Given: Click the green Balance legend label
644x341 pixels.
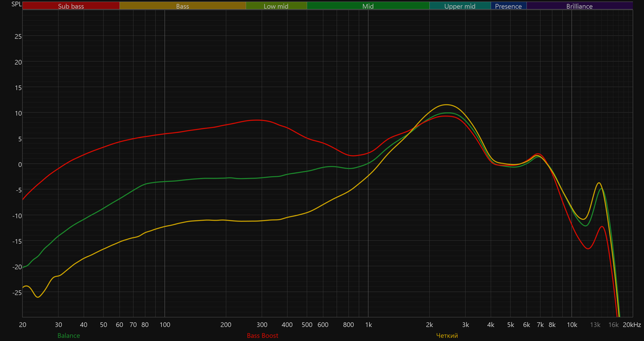Looking at the screenshot, I should [69, 336].
